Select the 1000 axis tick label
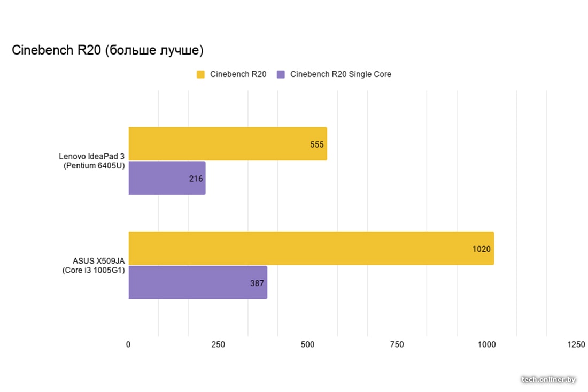588x392 pixels. tap(486, 345)
